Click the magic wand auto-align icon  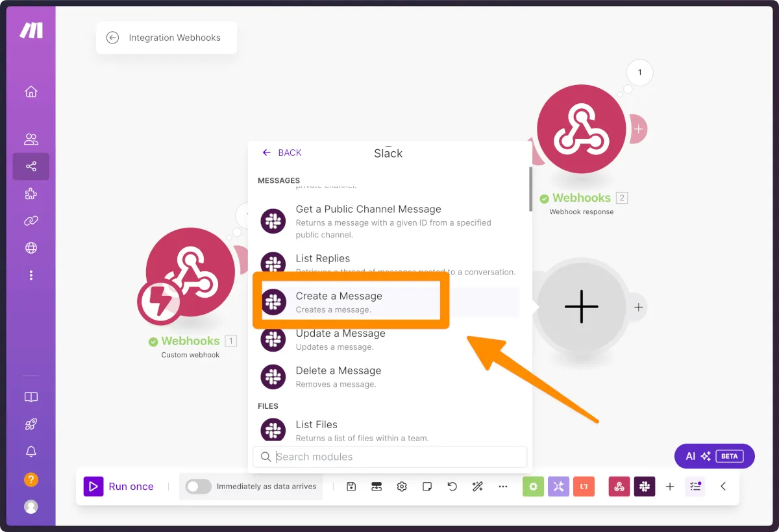(x=478, y=487)
